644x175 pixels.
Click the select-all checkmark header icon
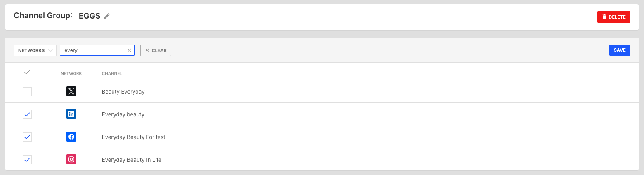coord(27,72)
